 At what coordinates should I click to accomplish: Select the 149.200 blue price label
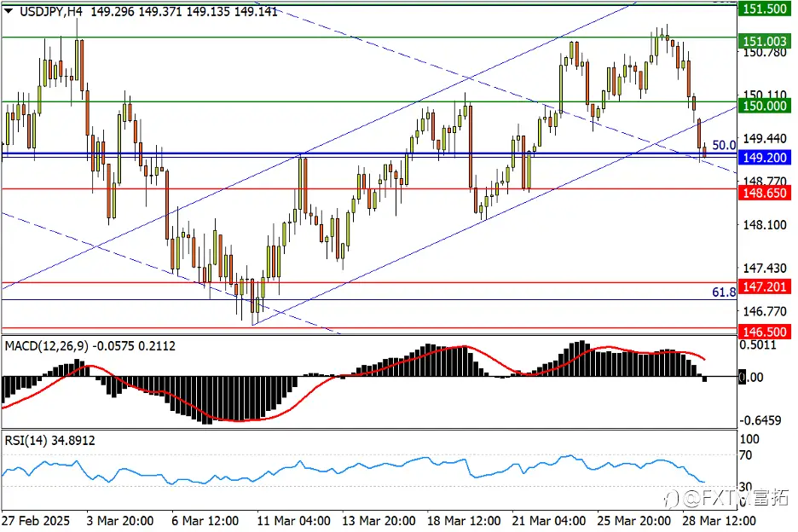click(x=765, y=158)
